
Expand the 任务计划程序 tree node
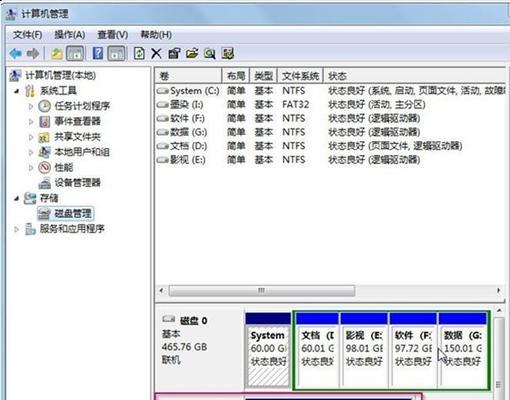pyautogui.click(x=31, y=106)
